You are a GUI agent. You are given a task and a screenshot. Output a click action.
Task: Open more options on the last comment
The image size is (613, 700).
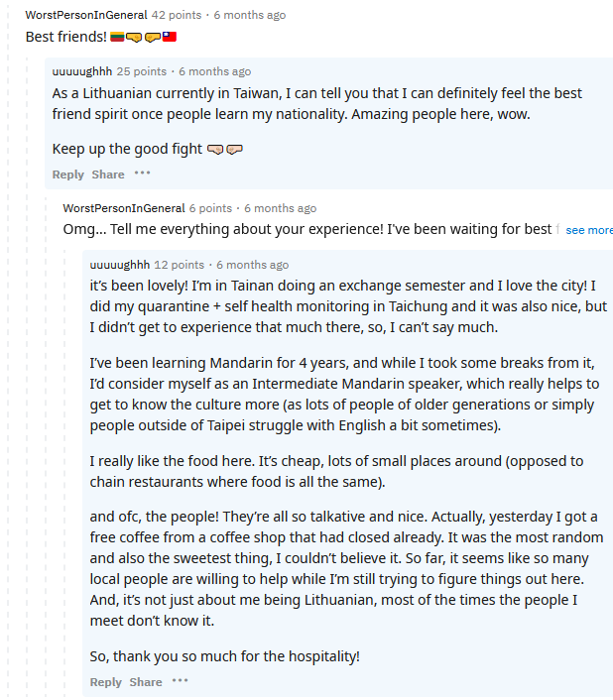(180, 681)
